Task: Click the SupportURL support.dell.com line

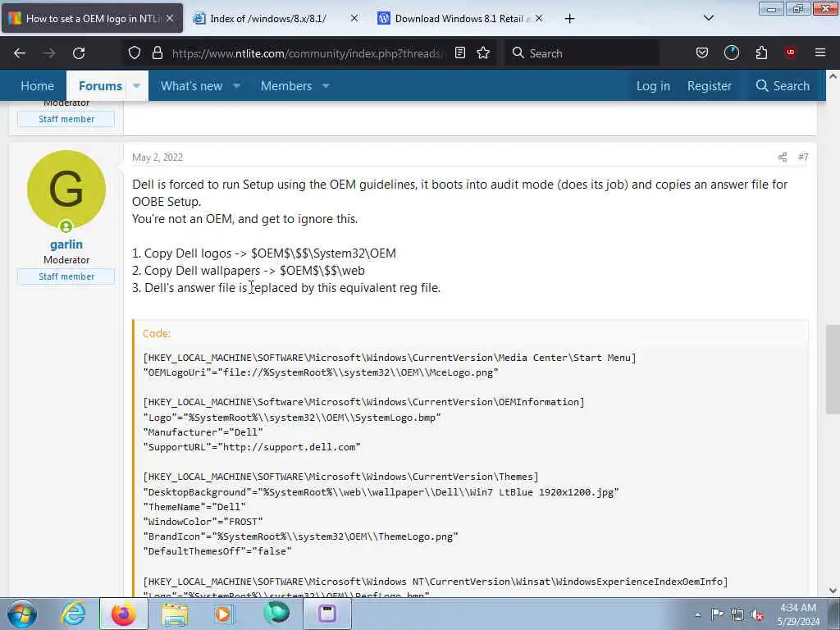Action: [x=252, y=447]
